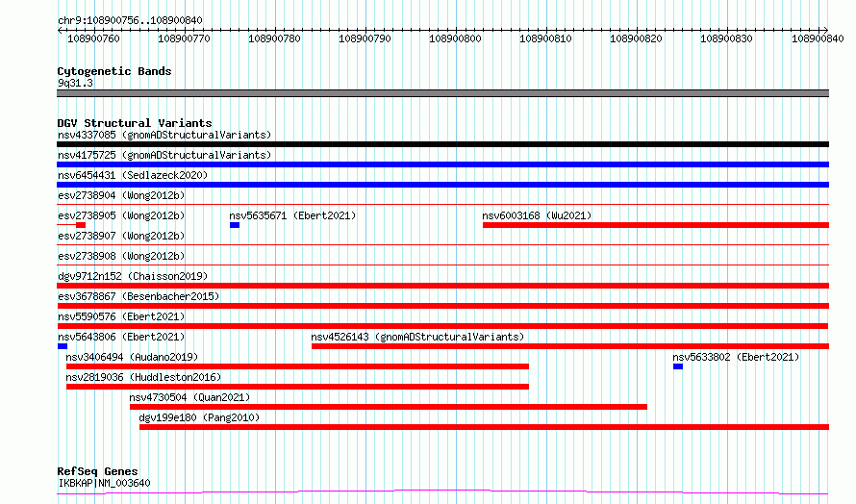This screenshot has width=856, height=504.
Task: Select the black nsv4337085 variant bar
Action: [x=442, y=144]
